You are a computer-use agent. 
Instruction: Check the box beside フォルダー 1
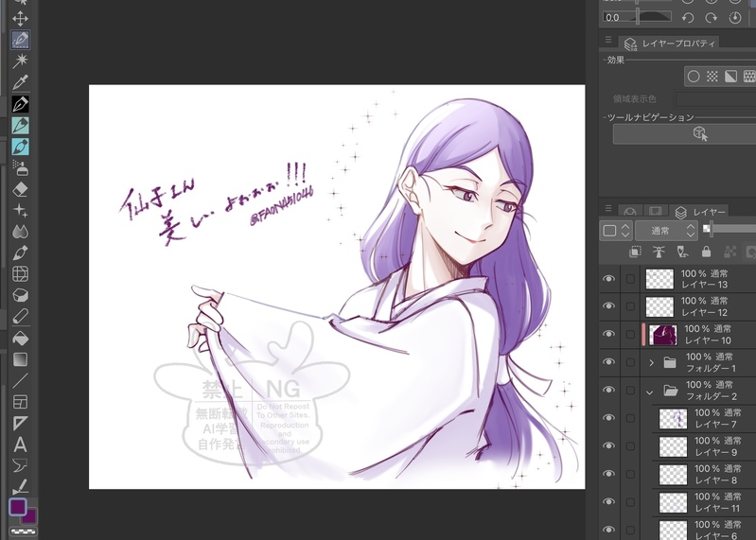point(630,362)
